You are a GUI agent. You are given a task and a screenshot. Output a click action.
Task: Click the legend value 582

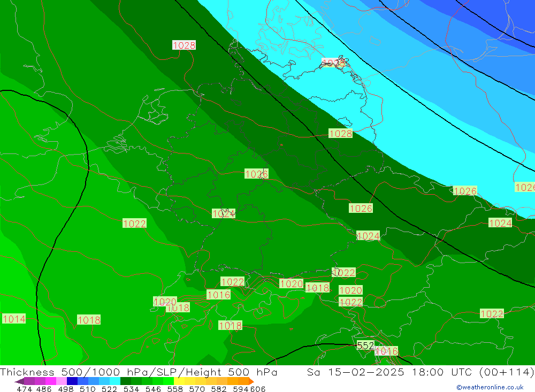click(x=218, y=389)
